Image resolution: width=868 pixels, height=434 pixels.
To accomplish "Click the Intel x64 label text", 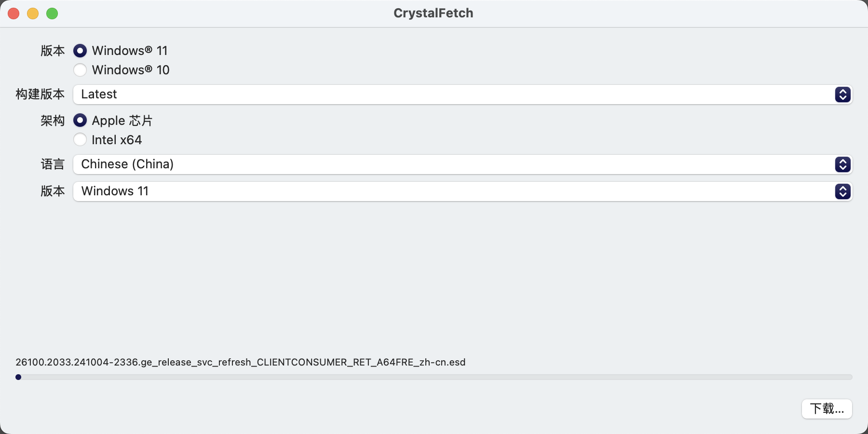I will tap(117, 140).
